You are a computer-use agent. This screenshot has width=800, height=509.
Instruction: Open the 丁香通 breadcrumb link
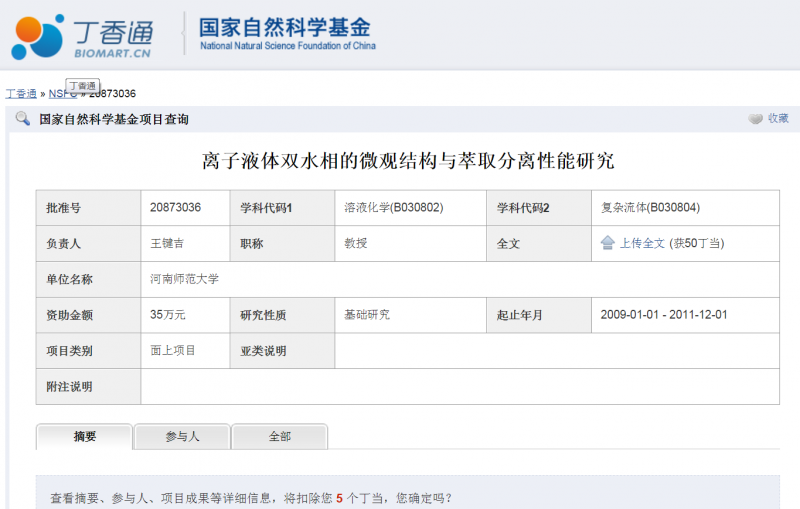coord(21,94)
